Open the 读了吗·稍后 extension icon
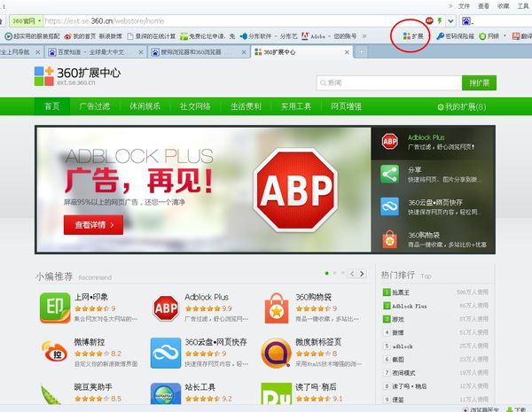 [277, 393]
